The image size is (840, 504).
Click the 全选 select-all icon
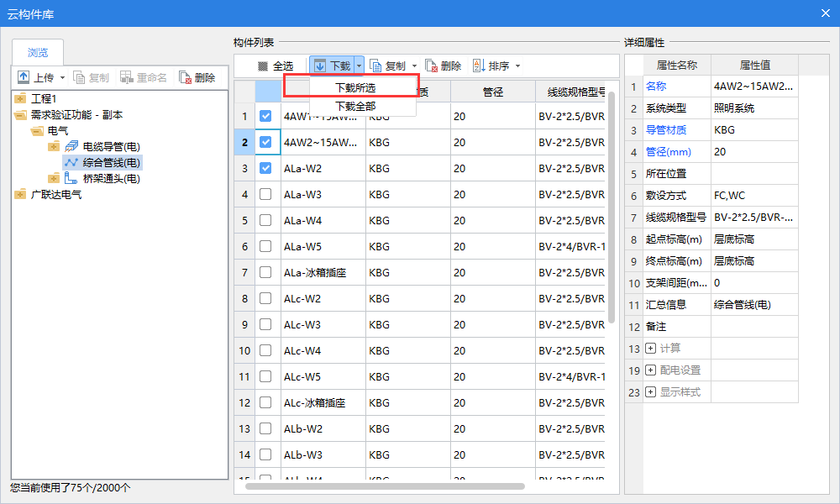tap(263, 66)
